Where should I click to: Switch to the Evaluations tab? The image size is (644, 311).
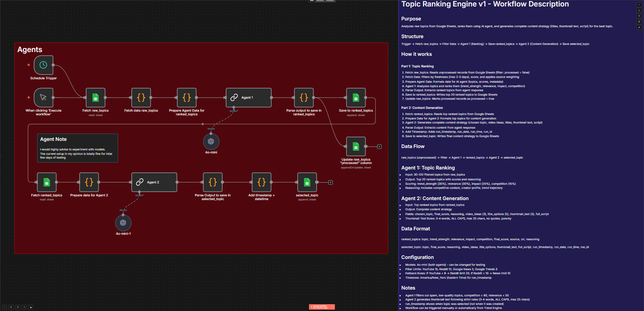tap(329, 1)
